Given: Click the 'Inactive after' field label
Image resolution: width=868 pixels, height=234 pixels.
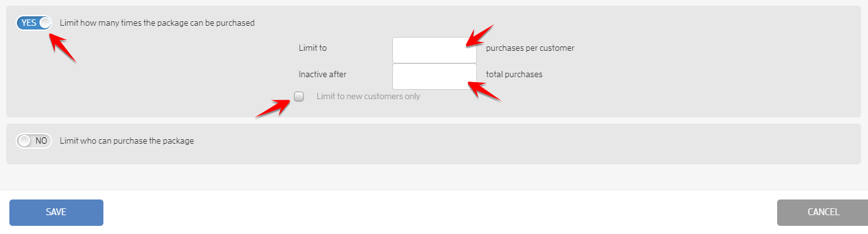Looking at the screenshot, I should coord(323,74).
